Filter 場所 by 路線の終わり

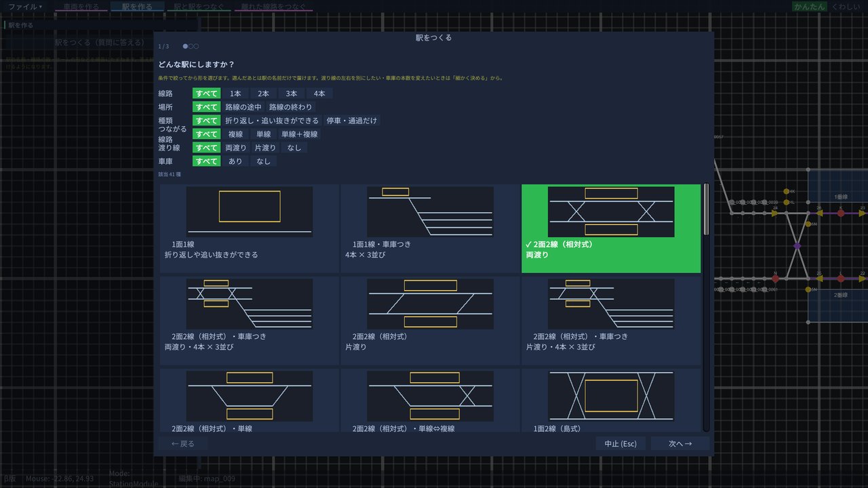pyautogui.click(x=291, y=107)
